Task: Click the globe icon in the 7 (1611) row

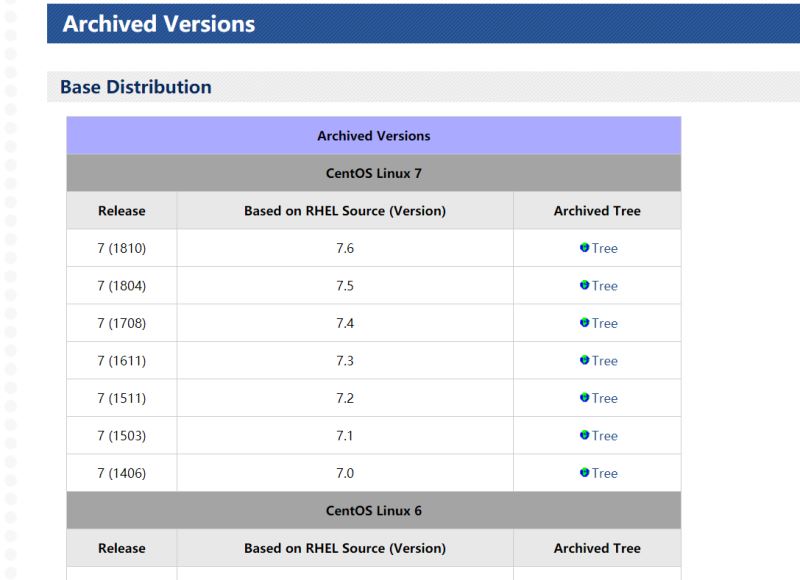Action: pyautogui.click(x=585, y=360)
